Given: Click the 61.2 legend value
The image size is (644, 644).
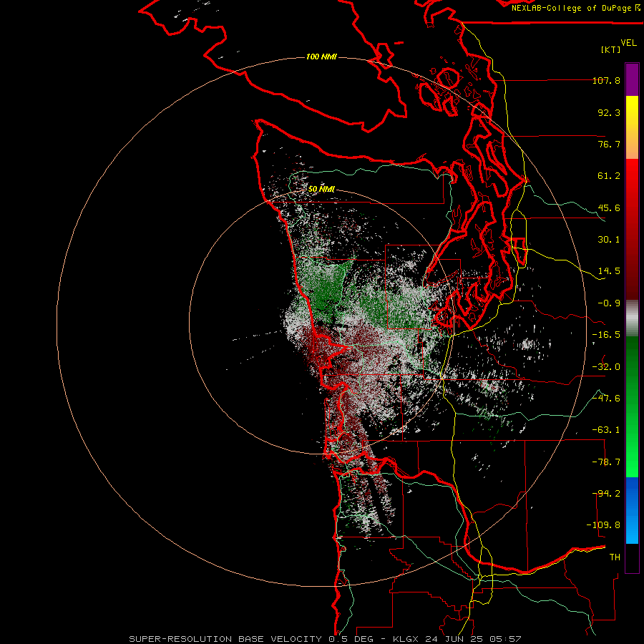Looking at the screenshot, I should [609, 176].
